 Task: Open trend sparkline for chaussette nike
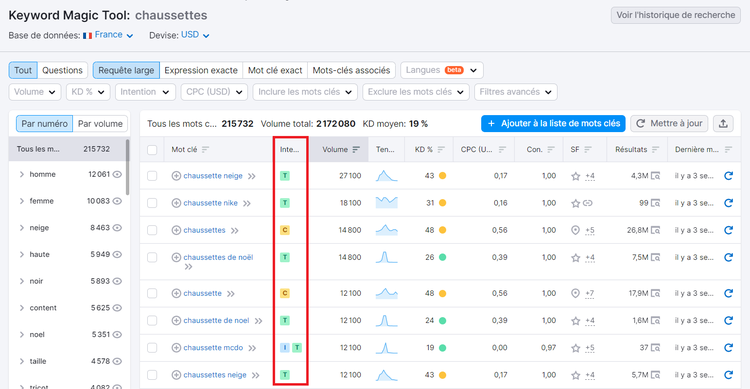(386, 203)
